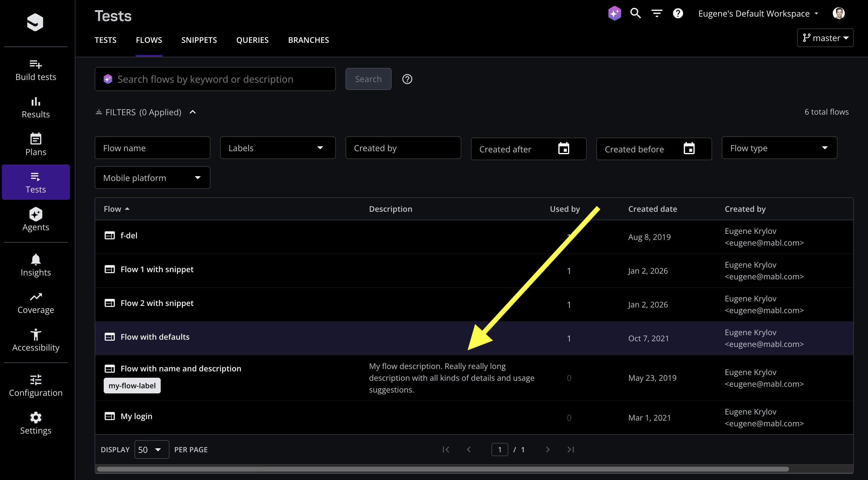The image size is (868, 480).
Task: Click the search flows keyword field
Action: [x=215, y=79]
